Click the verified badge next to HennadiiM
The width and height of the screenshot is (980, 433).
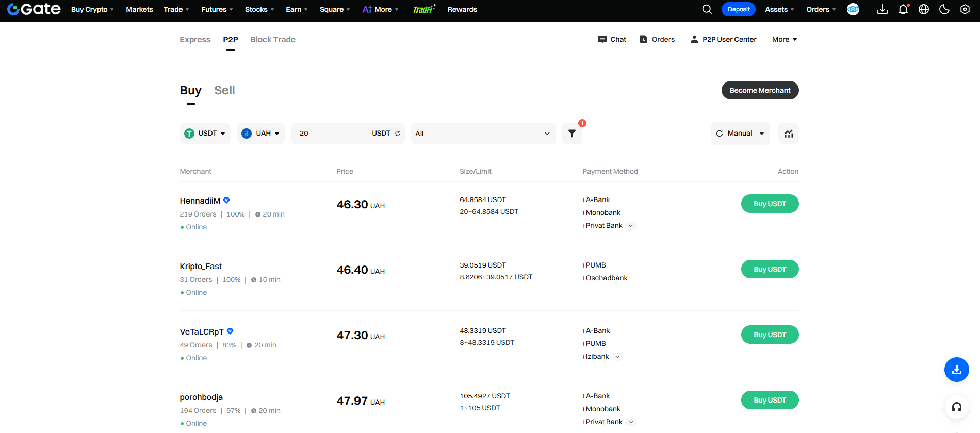tap(226, 201)
